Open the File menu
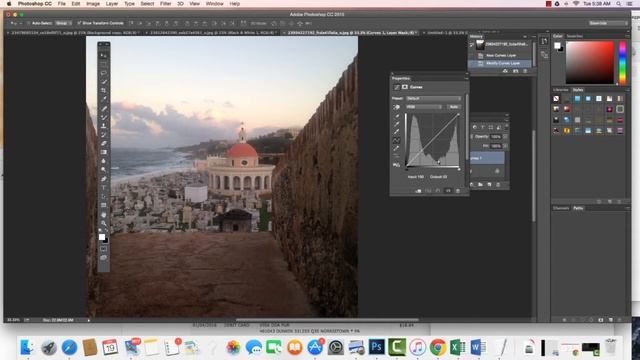640x360 pixels. [x=62, y=4]
